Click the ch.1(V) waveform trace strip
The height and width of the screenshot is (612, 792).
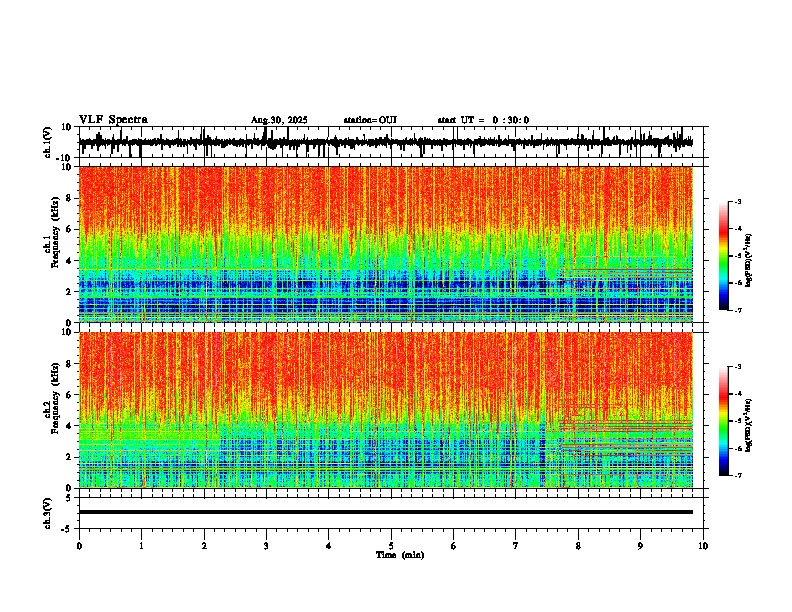coord(386,142)
